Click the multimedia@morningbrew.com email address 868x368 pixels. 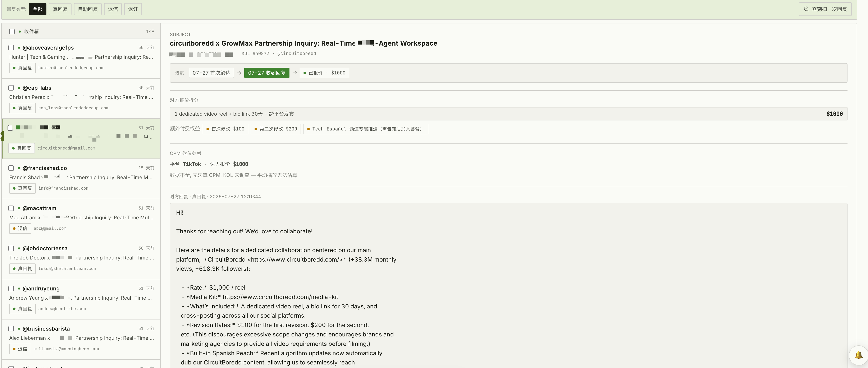coord(66,349)
